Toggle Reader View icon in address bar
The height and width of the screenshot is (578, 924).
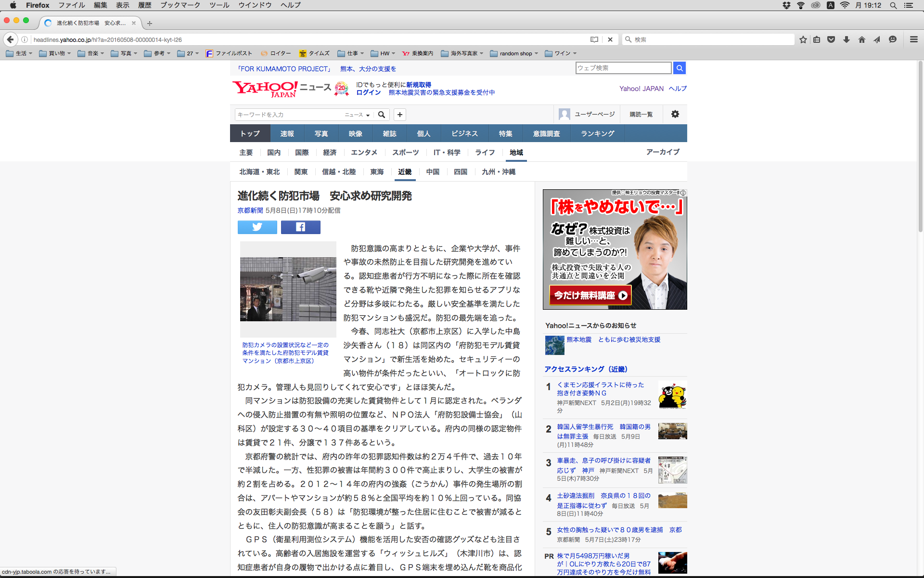[594, 39]
